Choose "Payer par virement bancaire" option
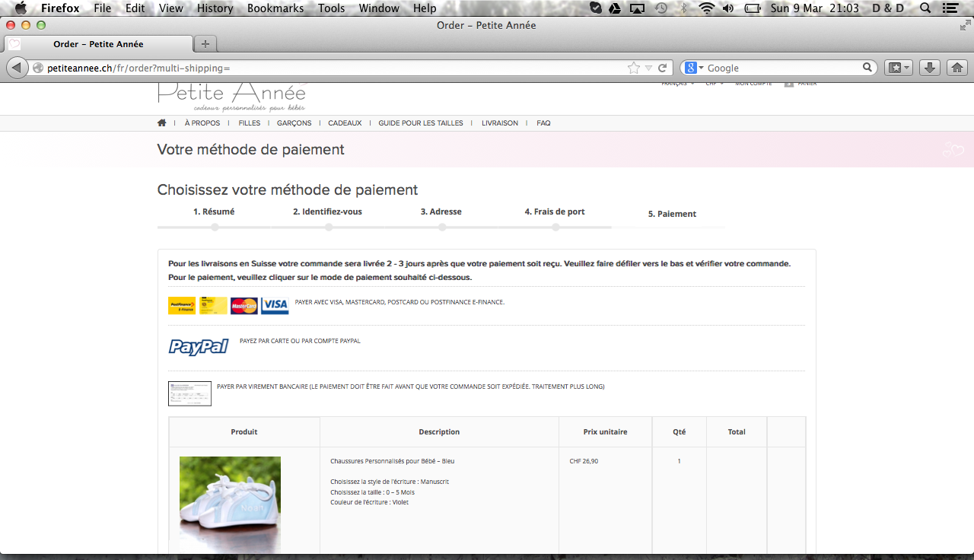This screenshot has height=560, width=974. 410,387
